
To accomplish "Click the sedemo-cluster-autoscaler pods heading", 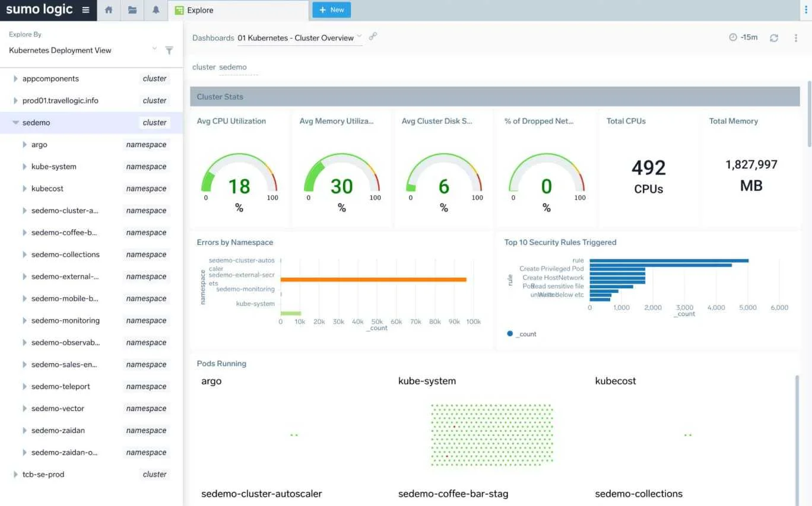I will pyautogui.click(x=262, y=494).
